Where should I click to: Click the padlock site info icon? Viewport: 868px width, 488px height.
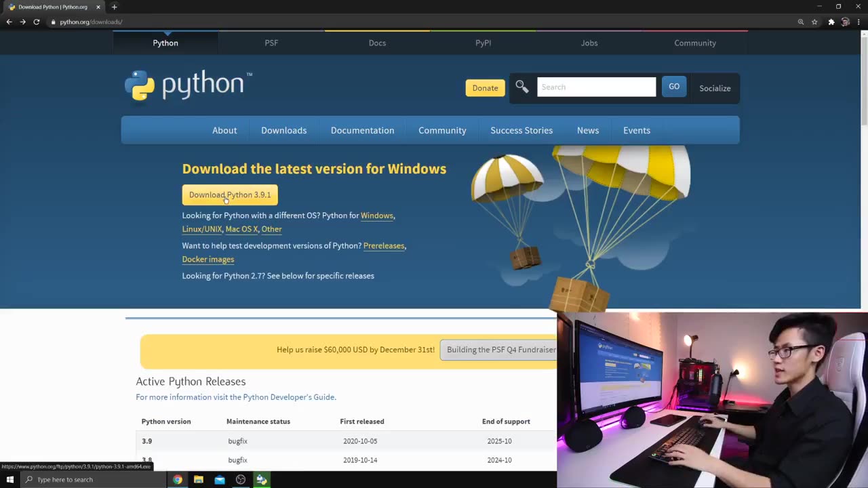click(53, 22)
